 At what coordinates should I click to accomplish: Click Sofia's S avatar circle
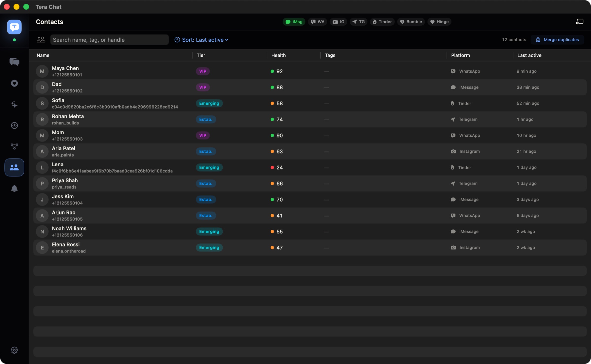[42, 103]
